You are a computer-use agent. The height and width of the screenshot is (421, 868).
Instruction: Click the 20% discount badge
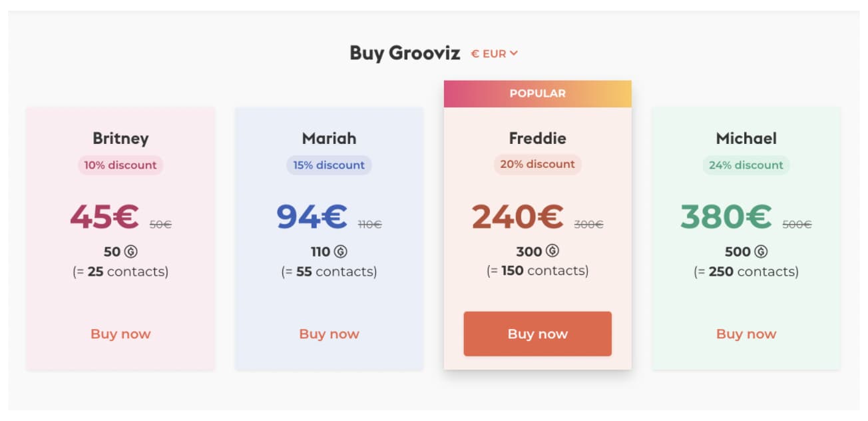[x=537, y=165]
